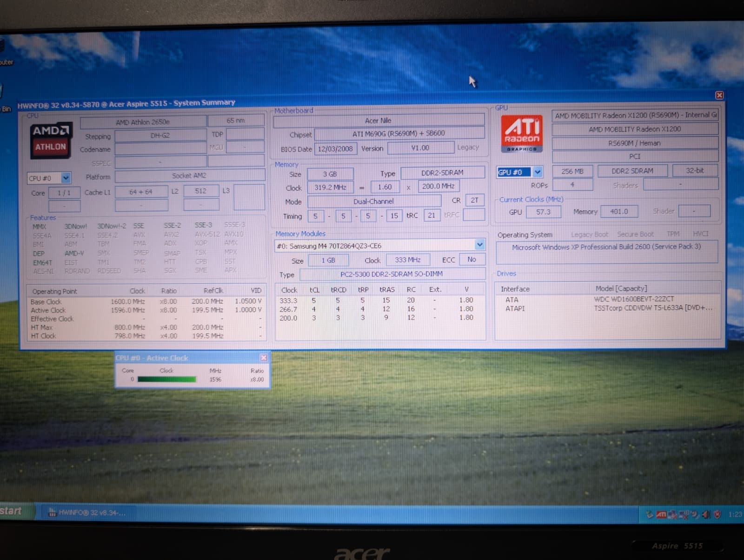Click the Socket AM2 platform field
Image resolution: width=744 pixels, height=560 pixels.
tap(189, 176)
